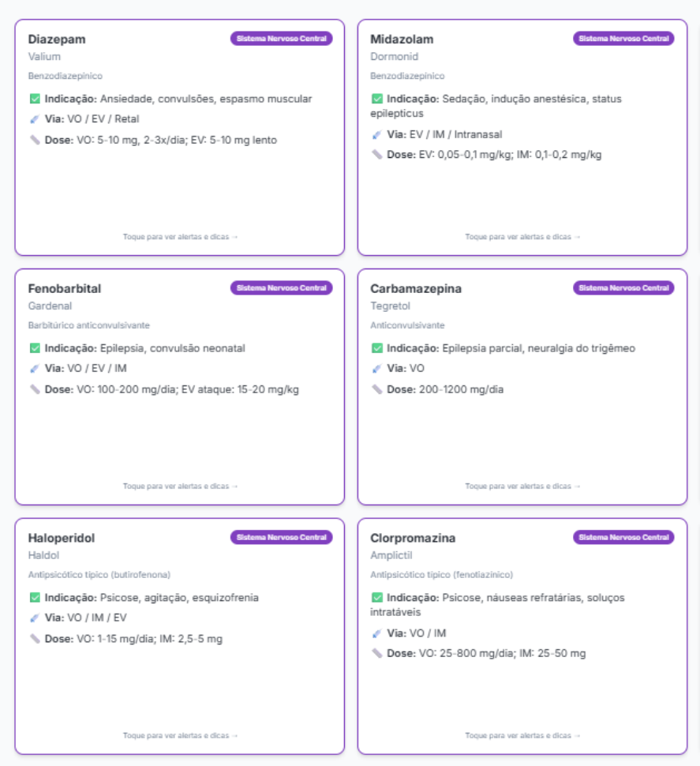
Task: Select the Sistema Nervoso Central tag on Diazepam
Action: 281,39
